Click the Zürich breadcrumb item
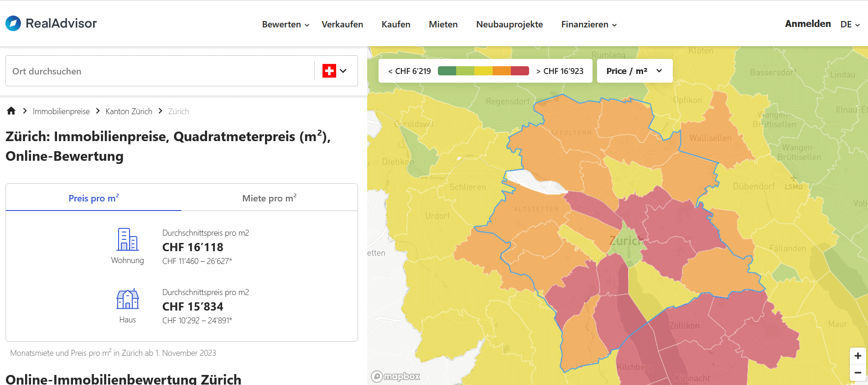Screen dimensions: 868x385 point(178,111)
